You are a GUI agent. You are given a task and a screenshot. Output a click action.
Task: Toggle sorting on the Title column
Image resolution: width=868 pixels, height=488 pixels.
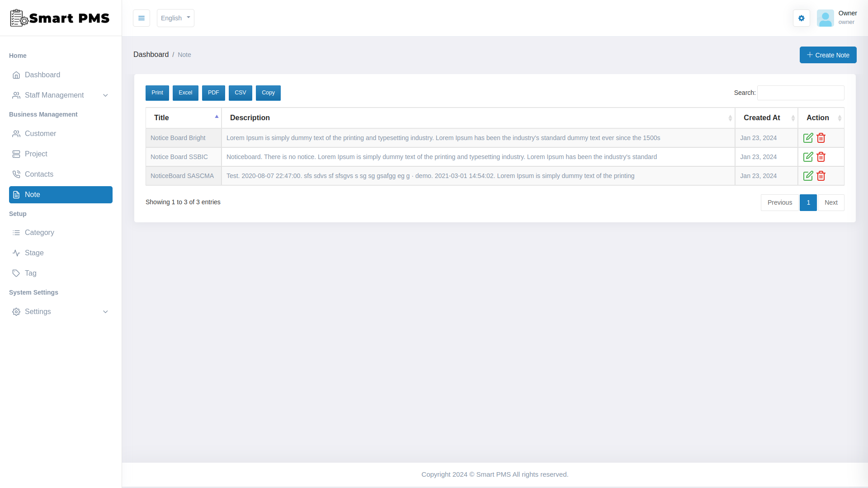coord(184,117)
